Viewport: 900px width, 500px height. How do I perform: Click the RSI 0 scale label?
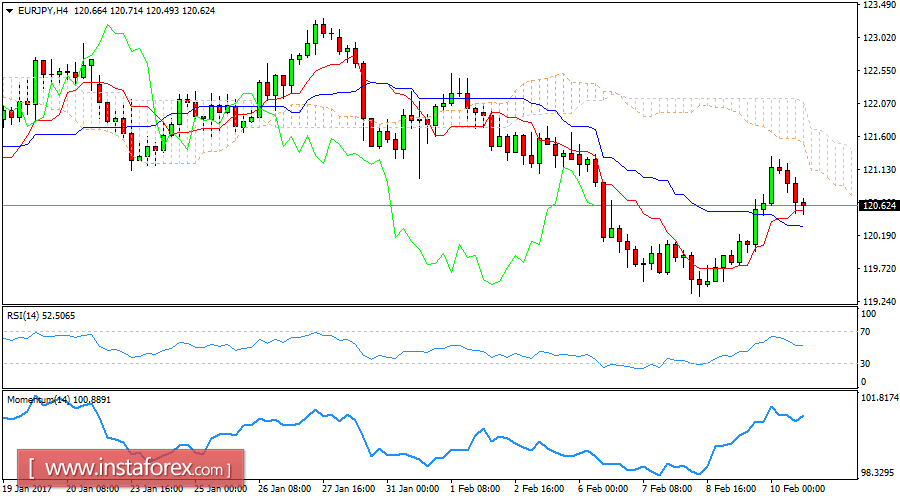864,382
